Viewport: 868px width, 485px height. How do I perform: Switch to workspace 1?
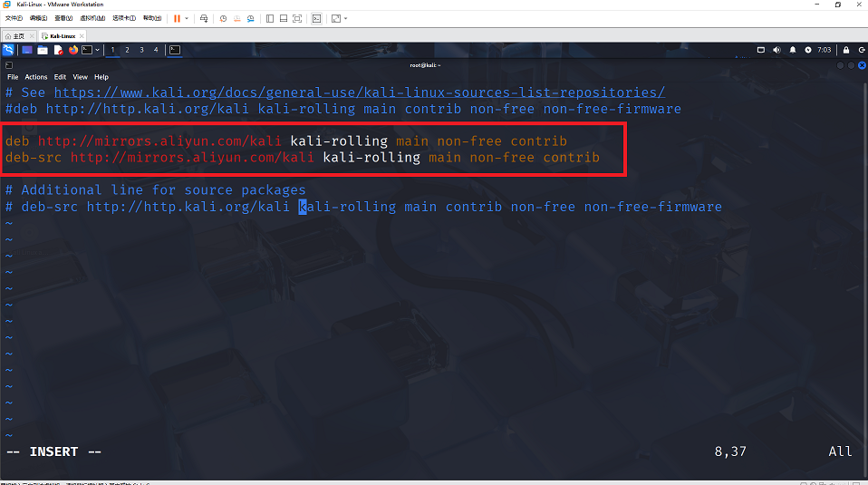coord(113,50)
